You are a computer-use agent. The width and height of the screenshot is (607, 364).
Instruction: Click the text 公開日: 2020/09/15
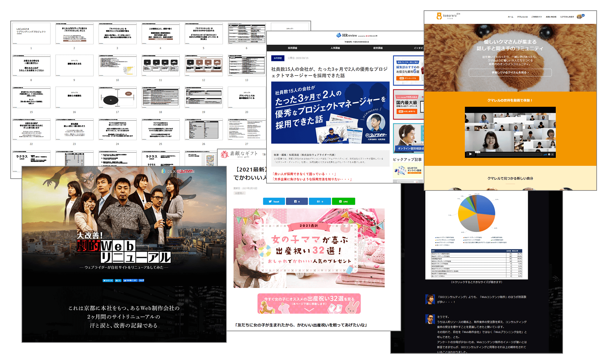coord(298,58)
